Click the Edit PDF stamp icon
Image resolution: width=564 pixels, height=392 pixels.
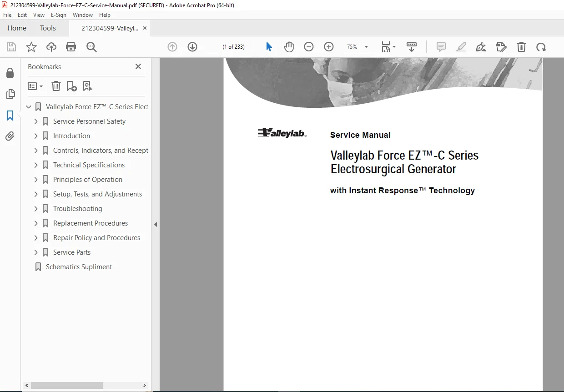[x=501, y=47]
